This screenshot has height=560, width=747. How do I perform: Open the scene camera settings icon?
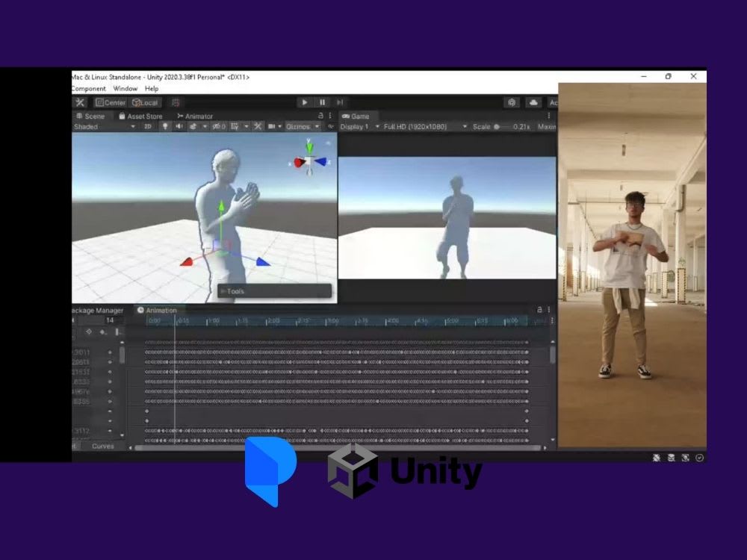(x=272, y=127)
